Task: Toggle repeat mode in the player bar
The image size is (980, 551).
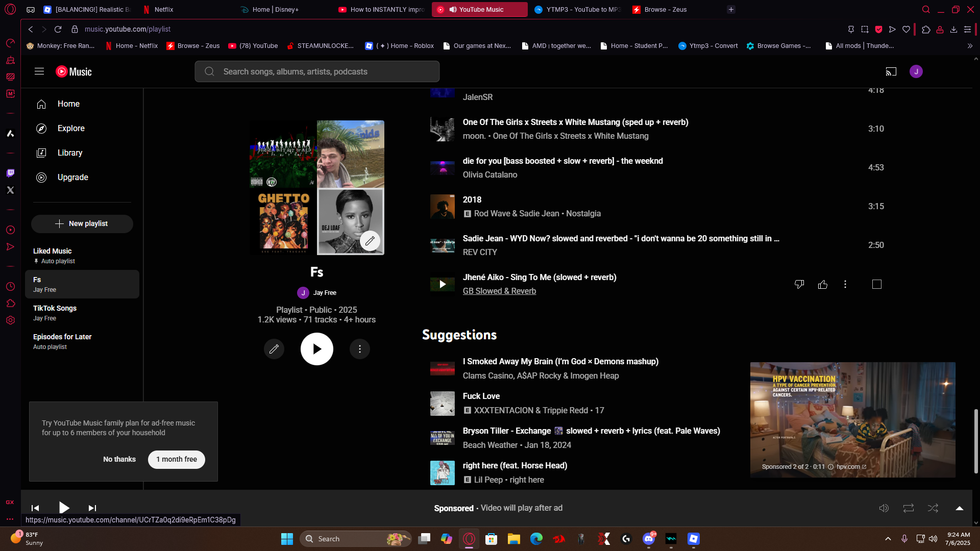Action: coord(909,508)
